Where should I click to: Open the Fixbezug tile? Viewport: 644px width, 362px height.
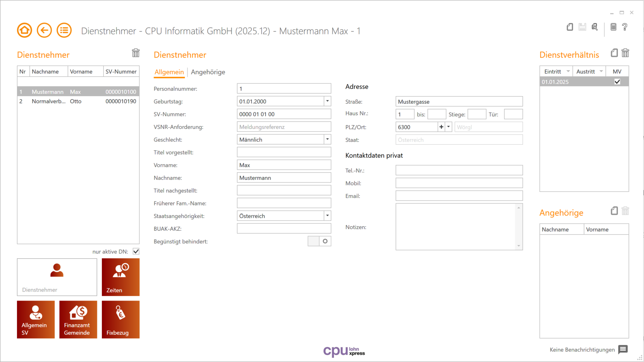coord(120,319)
